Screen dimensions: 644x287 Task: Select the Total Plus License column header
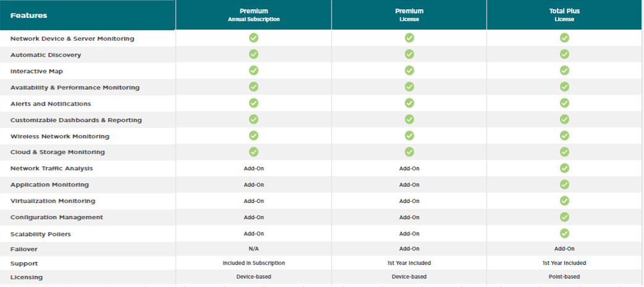[565, 15]
